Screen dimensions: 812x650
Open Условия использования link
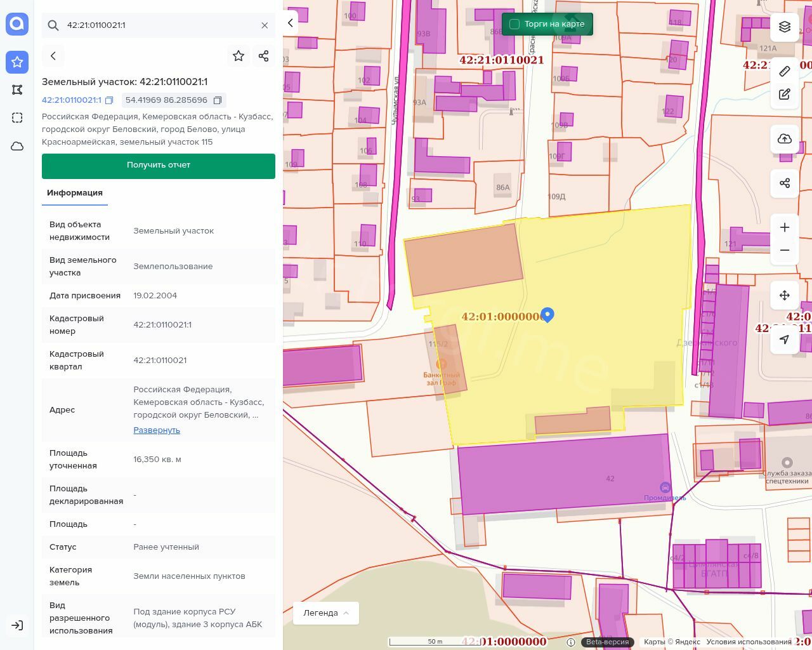tap(749, 642)
